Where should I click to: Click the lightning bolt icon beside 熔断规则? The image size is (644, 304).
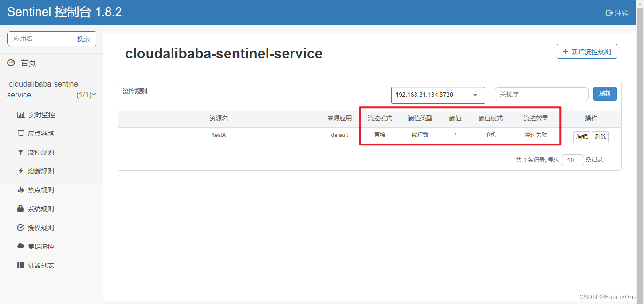(x=21, y=171)
